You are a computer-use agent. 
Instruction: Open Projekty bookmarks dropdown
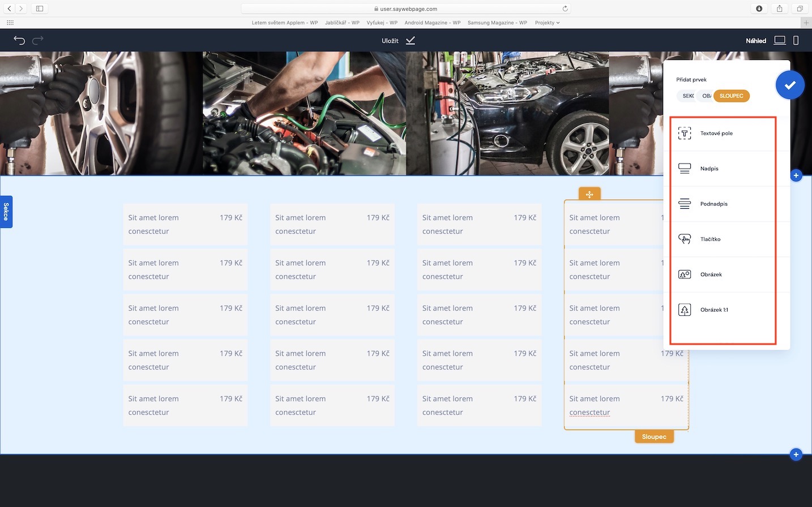[548, 23]
